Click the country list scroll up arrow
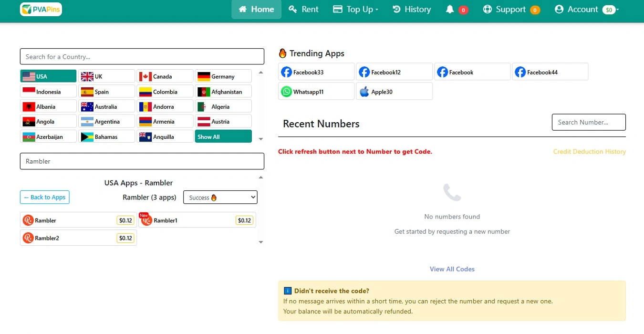The height and width of the screenshot is (334, 644). [260, 73]
